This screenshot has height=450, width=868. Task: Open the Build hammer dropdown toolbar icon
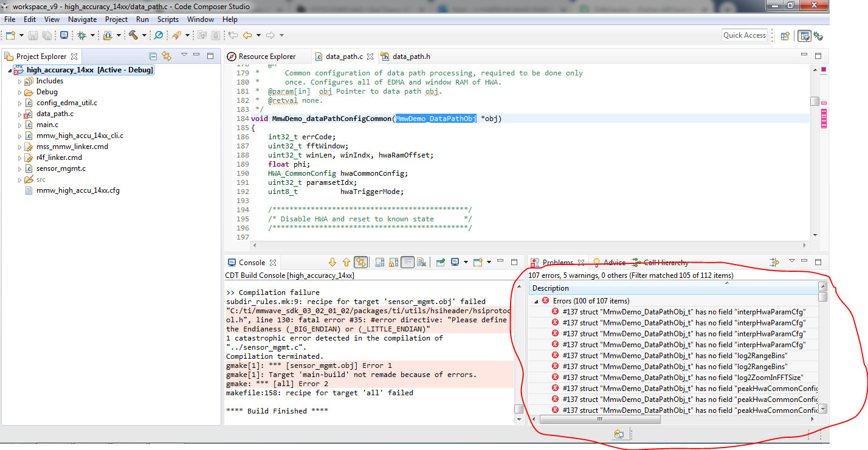(x=145, y=35)
